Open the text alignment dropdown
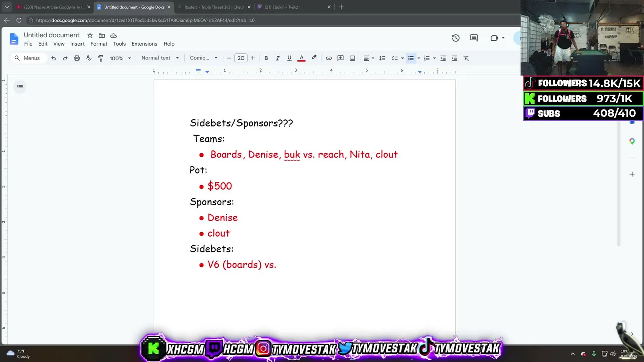 [369, 58]
